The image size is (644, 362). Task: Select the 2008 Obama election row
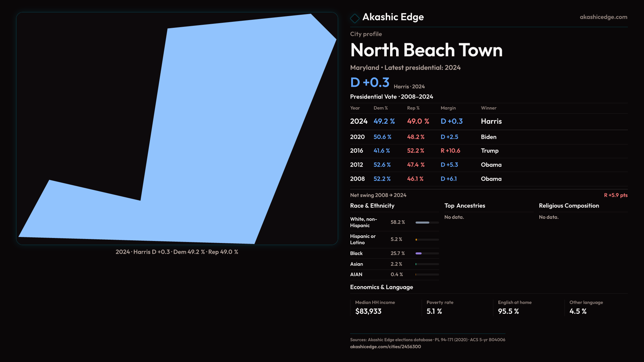click(x=488, y=179)
